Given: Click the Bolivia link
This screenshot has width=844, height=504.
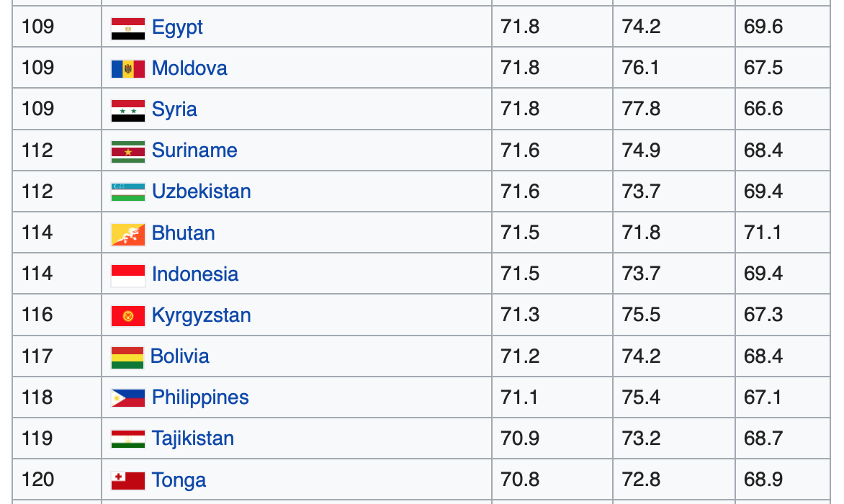Looking at the screenshot, I should (180, 356).
